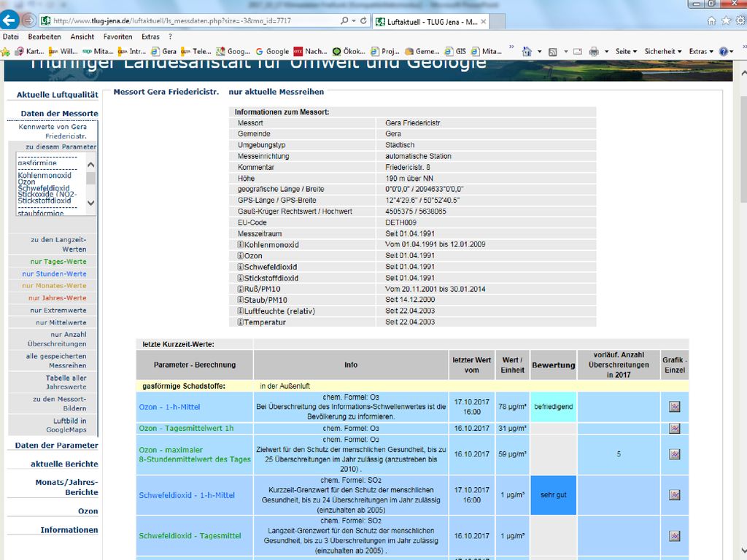Image resolution: width=747 pixels, height=560 pixels.
Task: Open graph icon for Ozon 8-Stundenmittelwert row
Action: pos(675,454)
